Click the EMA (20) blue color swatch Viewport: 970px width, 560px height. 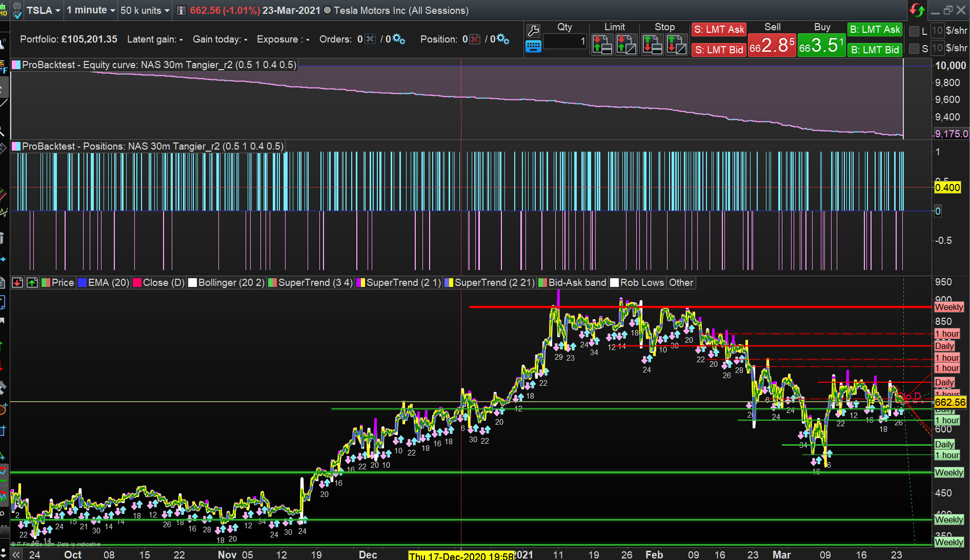tap(82, 283)
